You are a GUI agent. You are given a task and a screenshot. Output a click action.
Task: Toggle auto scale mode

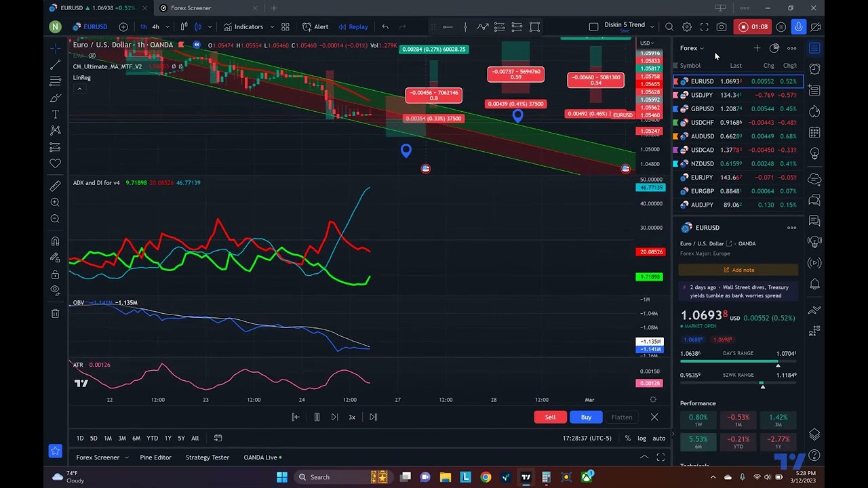658,439
